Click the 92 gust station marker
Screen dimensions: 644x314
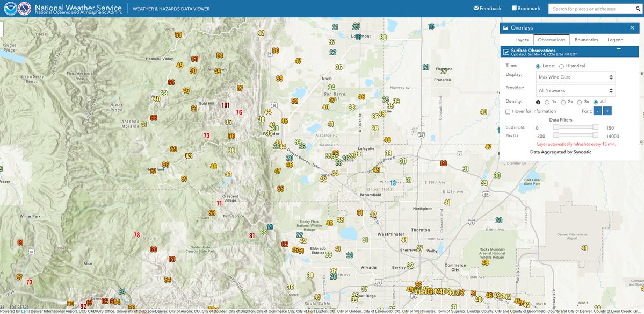tap(83, 306)
